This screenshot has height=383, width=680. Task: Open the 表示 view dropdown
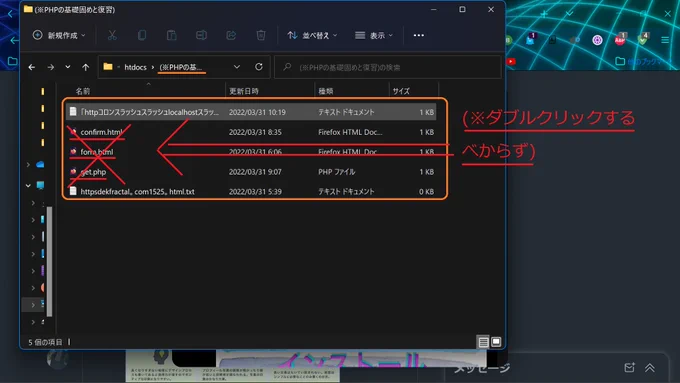tap(374, 35)
